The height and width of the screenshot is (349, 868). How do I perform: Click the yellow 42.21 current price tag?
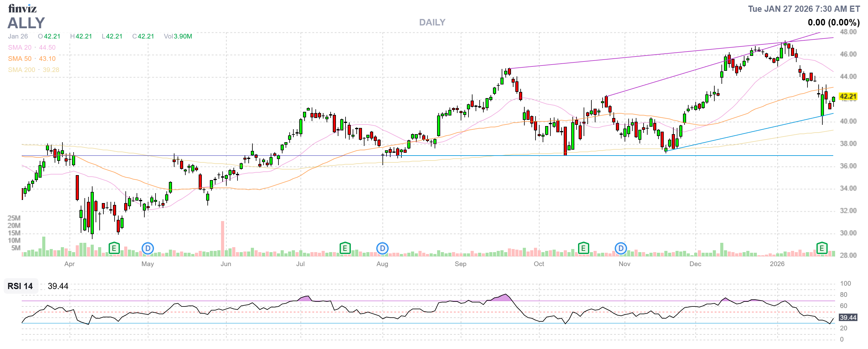click(848, 97)
